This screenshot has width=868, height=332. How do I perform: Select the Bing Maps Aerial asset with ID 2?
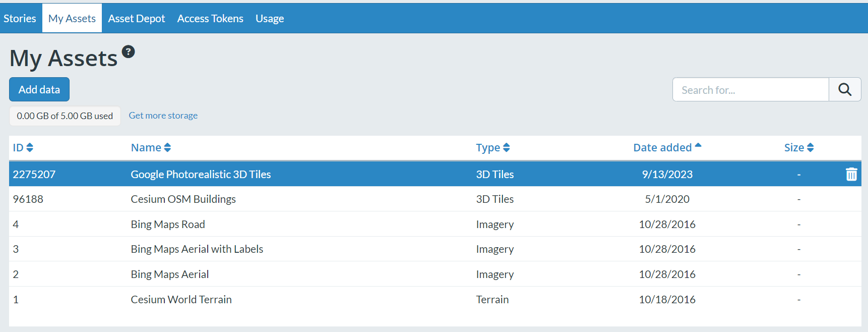click(169, 274)
